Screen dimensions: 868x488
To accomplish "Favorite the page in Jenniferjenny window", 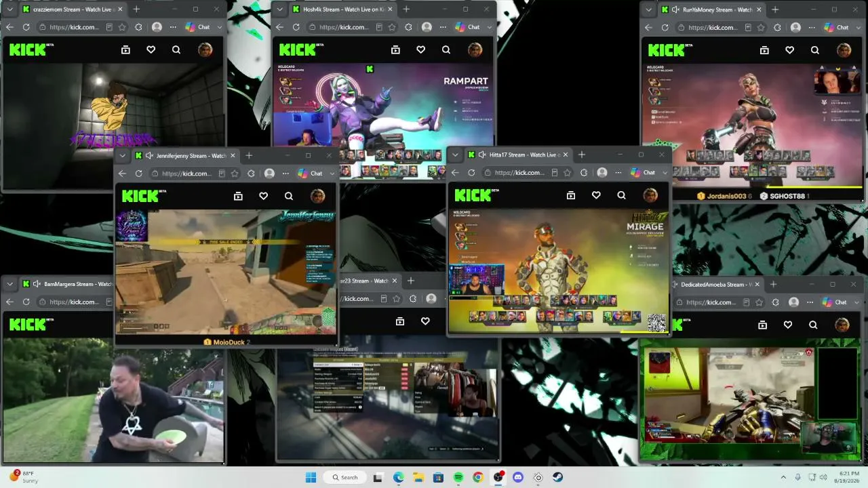I will [235, 174].
